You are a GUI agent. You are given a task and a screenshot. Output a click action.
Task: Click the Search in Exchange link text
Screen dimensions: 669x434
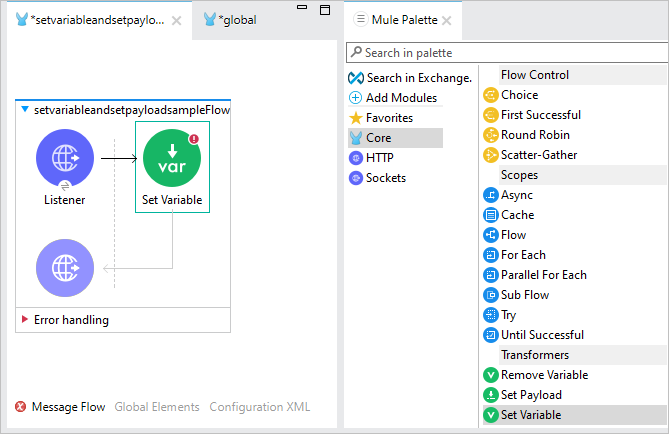pyautogui.click(x=419, y=78)
